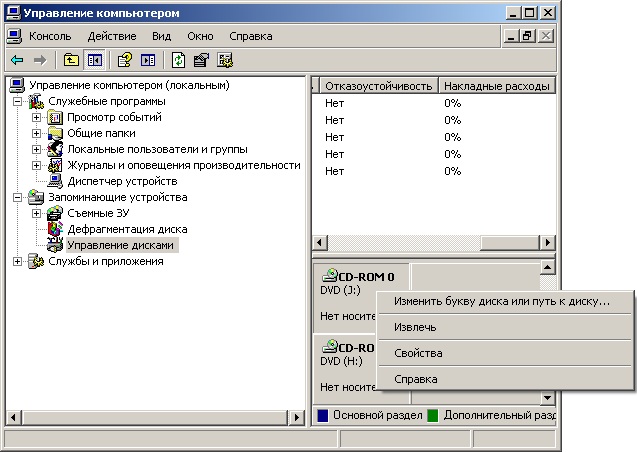637x452 pixels.
Task: Select Дефрагментация диска in the tree
Action: [113, 229]
